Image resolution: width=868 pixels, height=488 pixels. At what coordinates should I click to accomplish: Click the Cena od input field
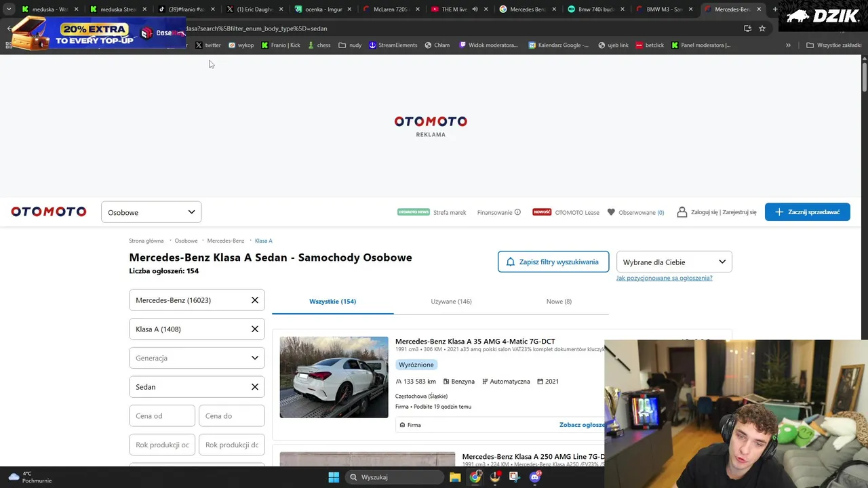pos(162,415)
